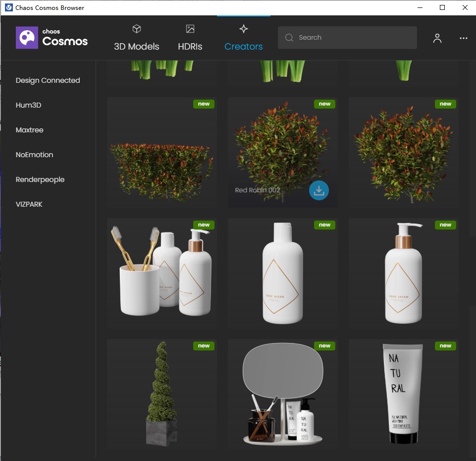476x461 pixels.
Task: Open the NATURAL toothpaste tube thumbnail
Action: coord(404,394)
